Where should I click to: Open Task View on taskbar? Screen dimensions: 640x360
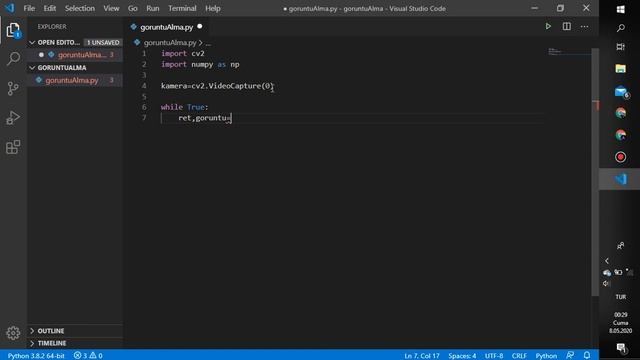[620, 47]
